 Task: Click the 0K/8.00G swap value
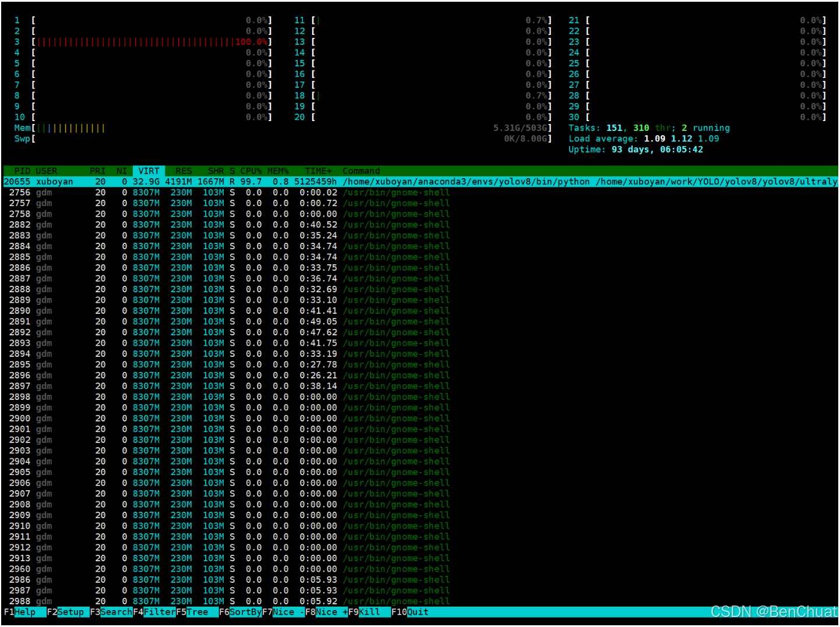[525, 139]
